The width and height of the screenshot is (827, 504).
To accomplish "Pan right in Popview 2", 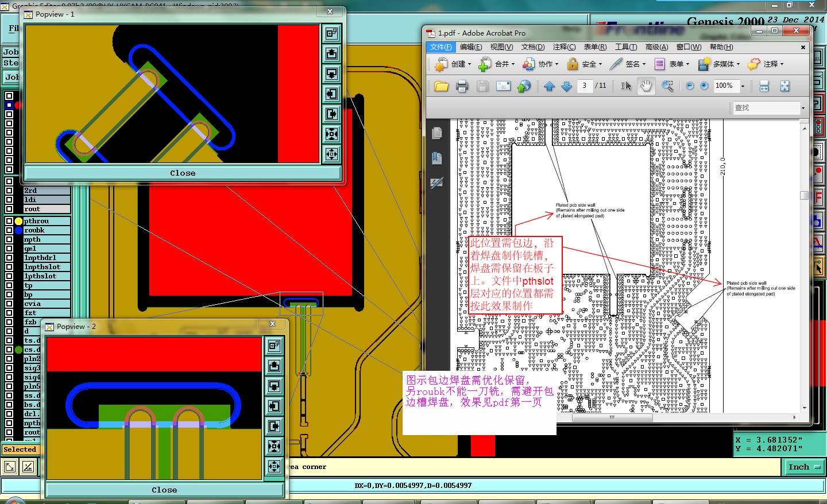I will [x=275, y=426].
